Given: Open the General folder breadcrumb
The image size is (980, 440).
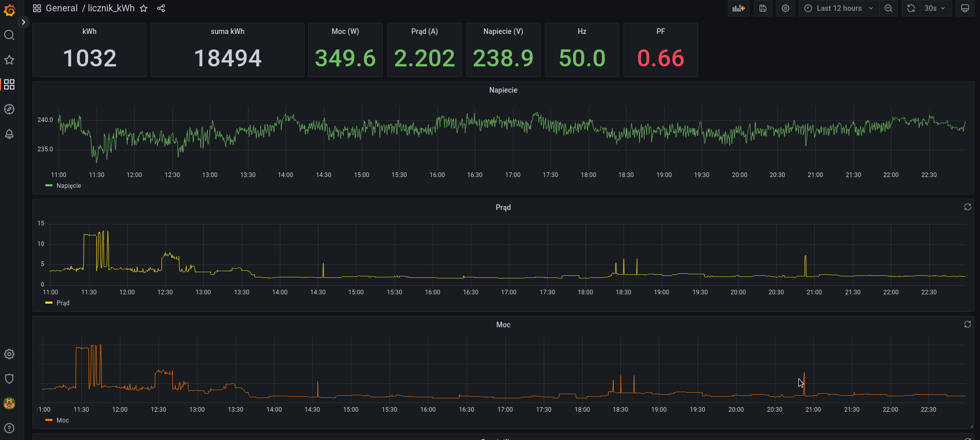Looking at the screenshot, I should (61, 8).
